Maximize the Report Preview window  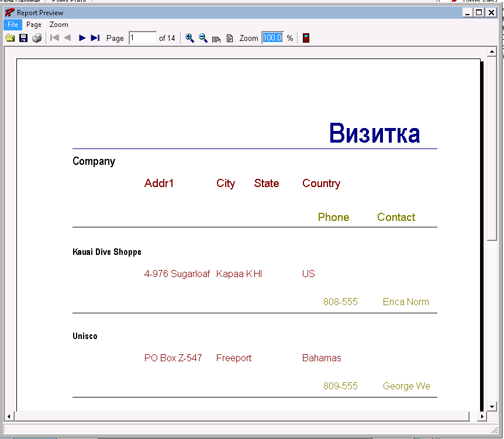[x=479, y=12]
